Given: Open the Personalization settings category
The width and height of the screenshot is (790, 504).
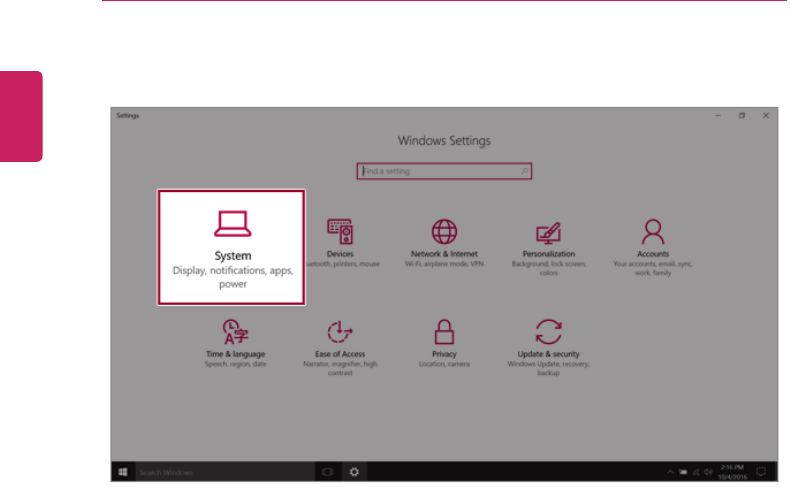Looking at the screenshot, I should (x=549, y=247).
